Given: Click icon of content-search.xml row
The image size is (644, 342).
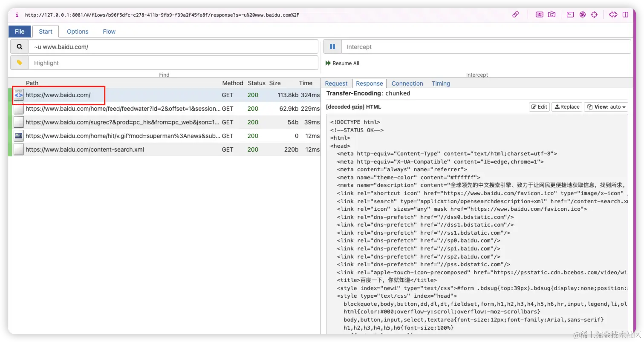Looking at the screenshot, I should point(19,149).
